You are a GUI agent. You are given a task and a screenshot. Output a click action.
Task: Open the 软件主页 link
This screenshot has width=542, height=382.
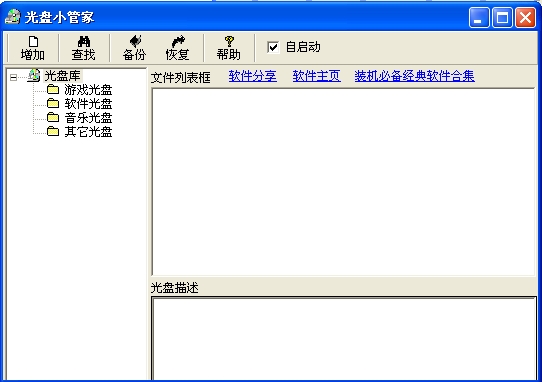point(317,76)
